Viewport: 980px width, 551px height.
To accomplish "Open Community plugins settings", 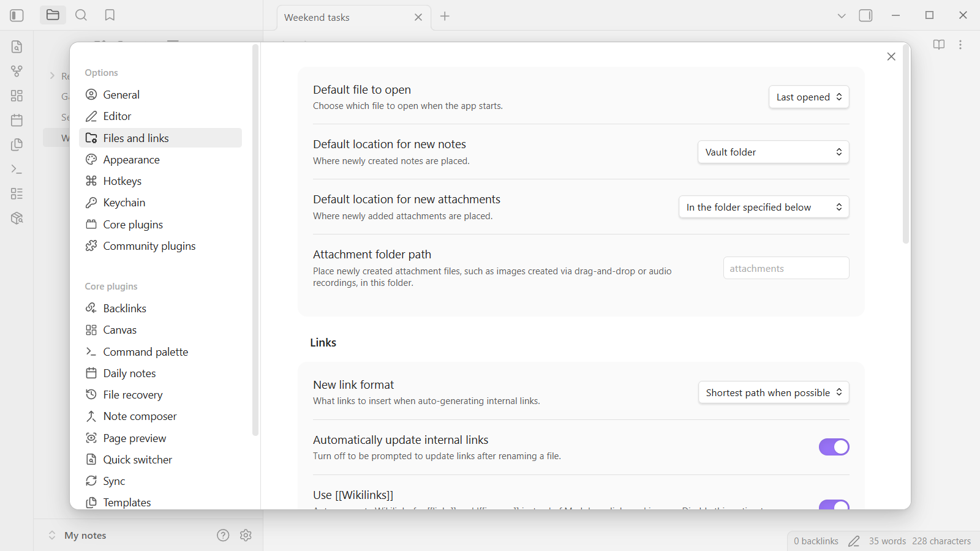I will [160, 246].
